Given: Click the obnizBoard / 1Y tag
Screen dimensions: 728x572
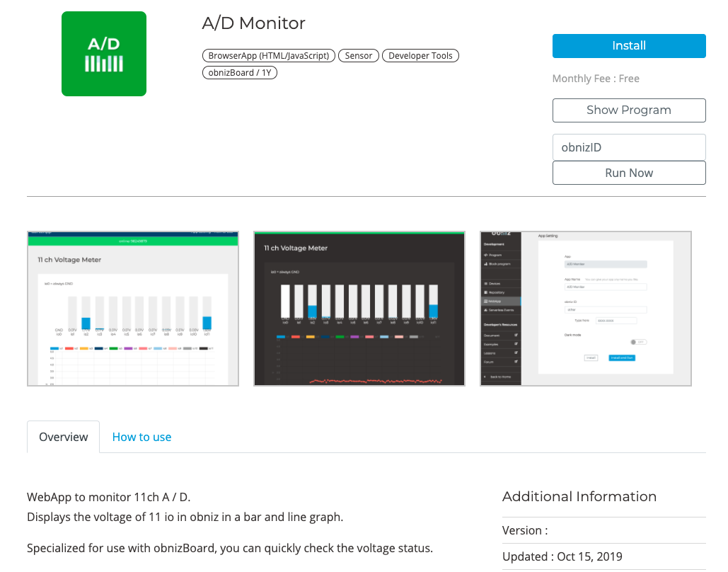Looking at the screenshot, I should point(240,72).
